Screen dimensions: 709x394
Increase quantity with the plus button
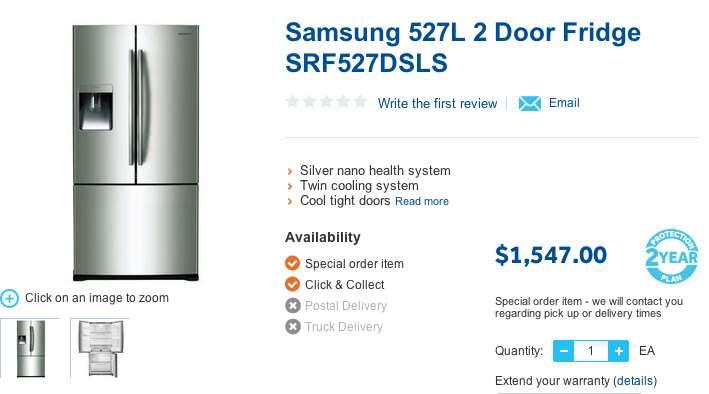[619, 351]
